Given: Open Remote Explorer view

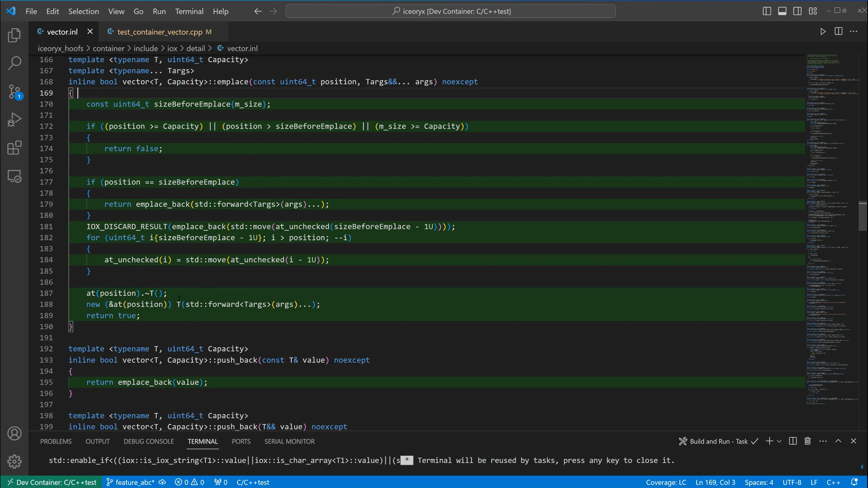Looking at the screenshot, I should 14,176.
